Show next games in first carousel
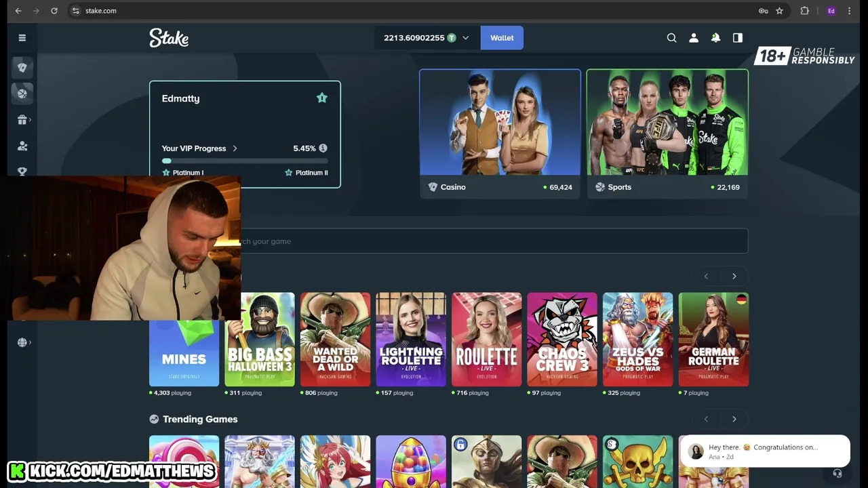 (x=734, y=276)
